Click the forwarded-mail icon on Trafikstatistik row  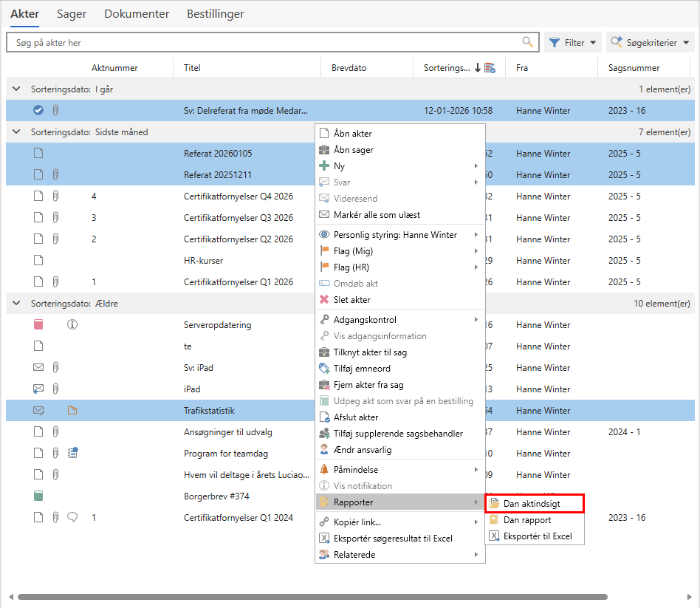pyautogui.click(x=38, y=410)
